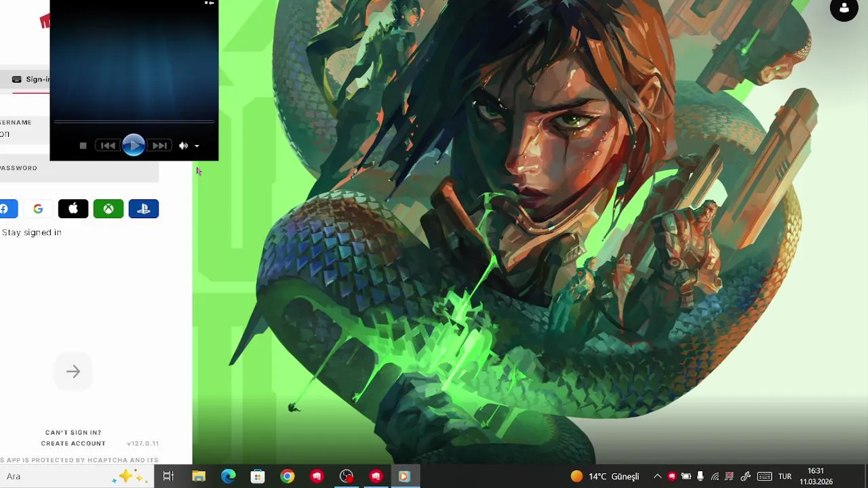The height and width of the screenshot is (488, 868).
Task: Open the battery icon in system tray
Action: click(686, 476)
